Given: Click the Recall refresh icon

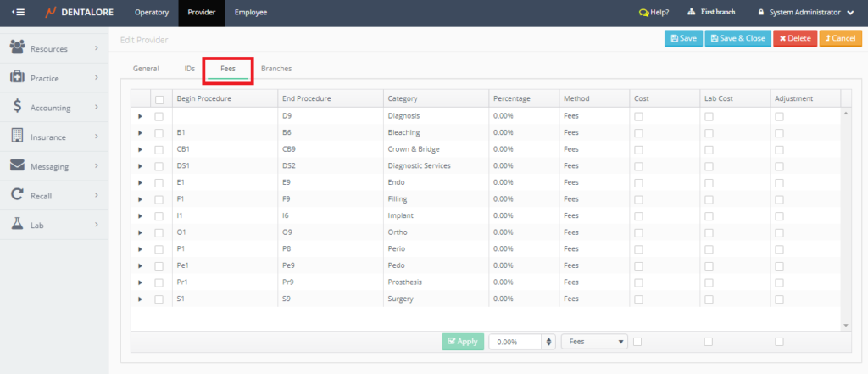Looking at the screenshot, I should [x=17, y=195].
